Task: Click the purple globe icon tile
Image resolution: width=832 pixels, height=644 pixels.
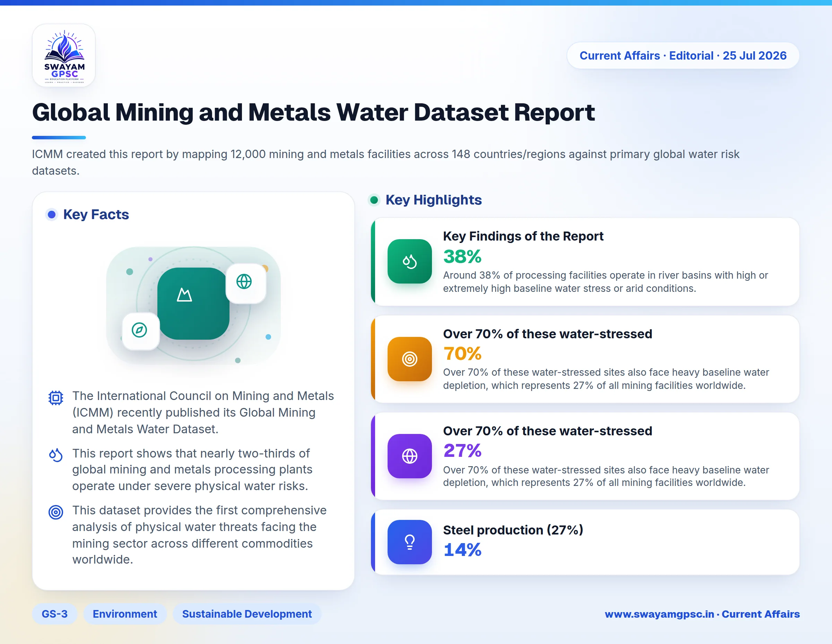Action: pos(409,456)
